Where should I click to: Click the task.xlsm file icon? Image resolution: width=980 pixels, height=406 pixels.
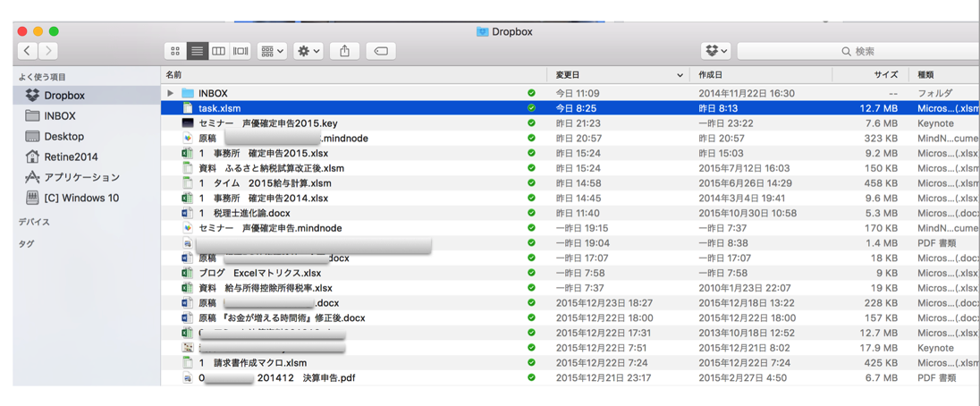[186, 108]
